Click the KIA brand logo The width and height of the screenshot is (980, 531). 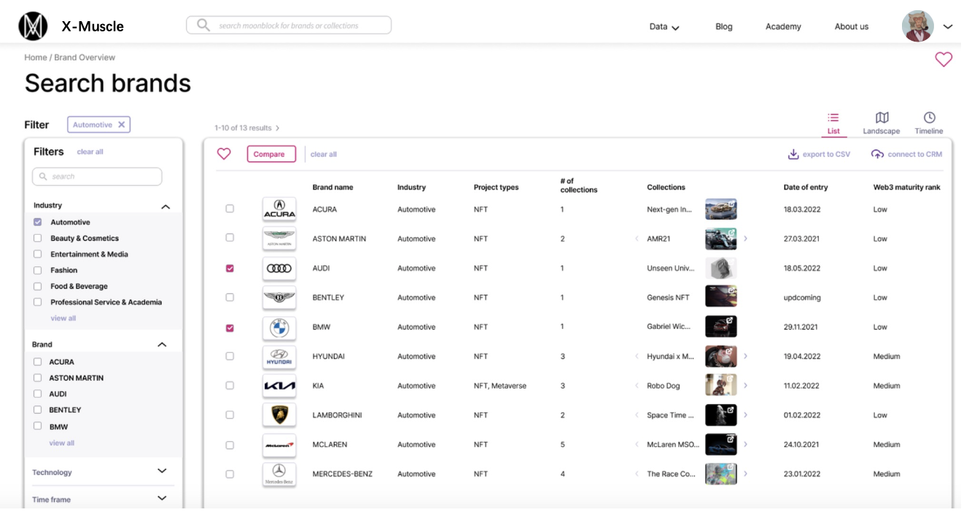[x=279, y=386]
